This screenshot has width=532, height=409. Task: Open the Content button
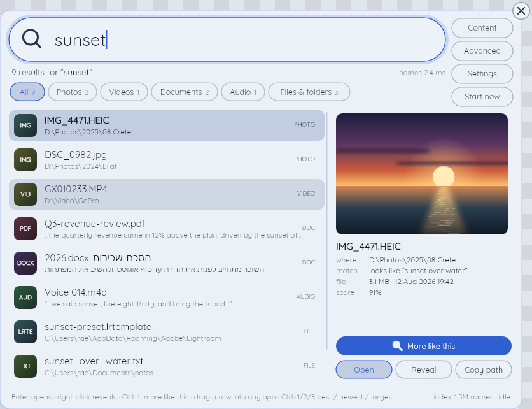[x=482, y=28]
